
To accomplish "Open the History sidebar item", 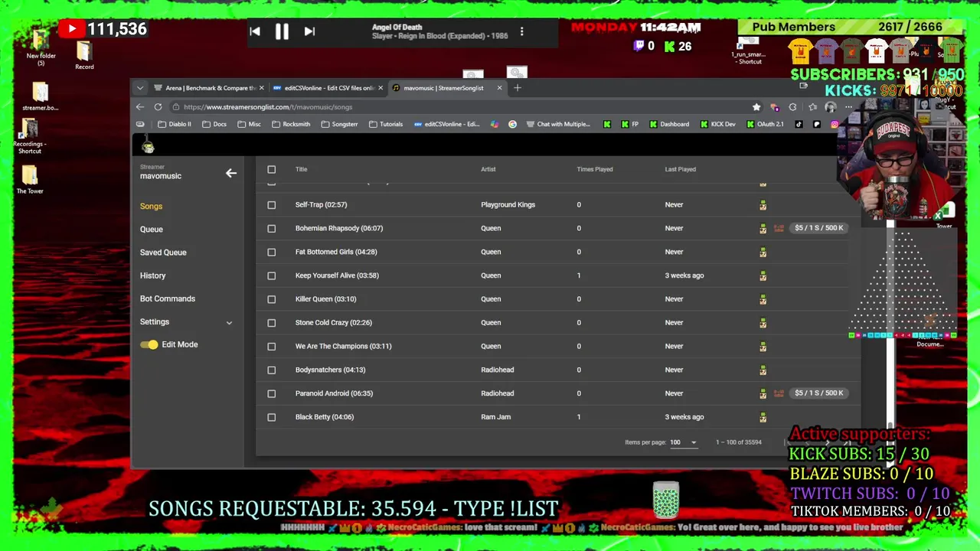I will point(152,275).
